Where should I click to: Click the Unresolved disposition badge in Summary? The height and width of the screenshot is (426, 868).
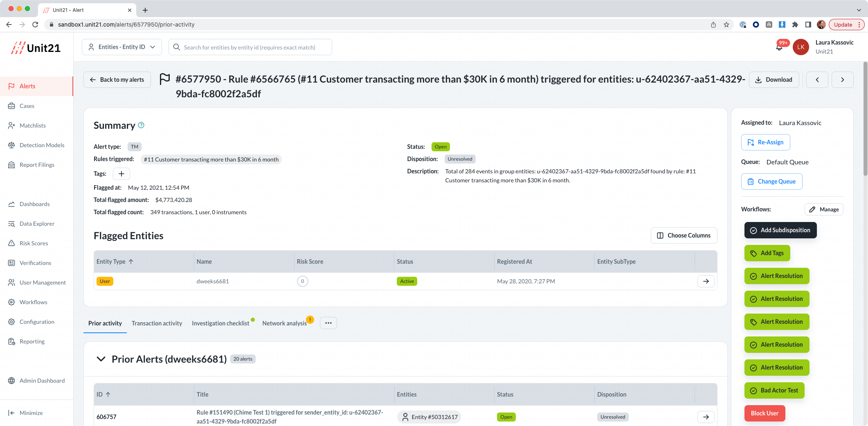click(x=460, y=159)
